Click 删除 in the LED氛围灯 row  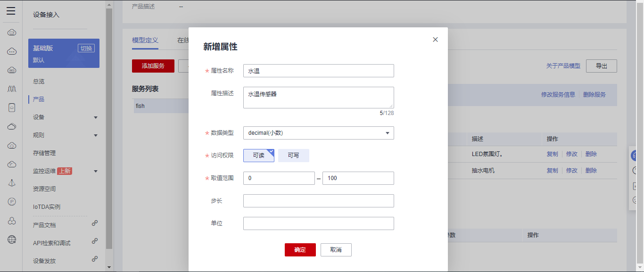pos(591,154)
